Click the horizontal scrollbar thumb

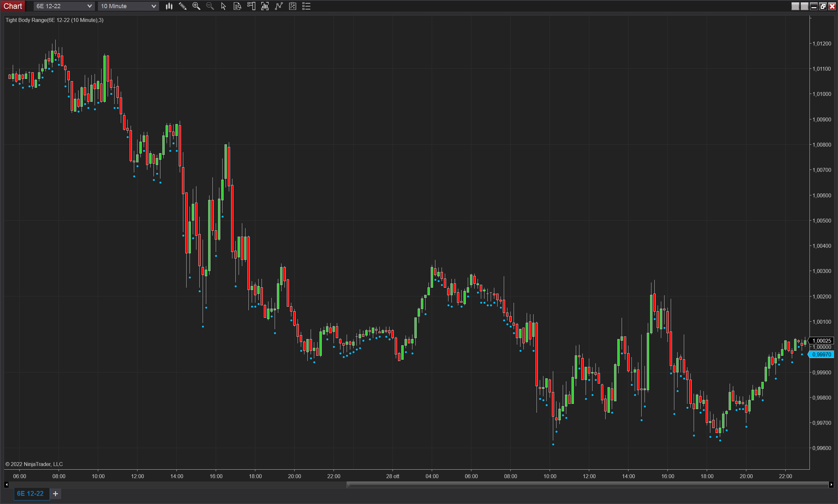point(588,485)
